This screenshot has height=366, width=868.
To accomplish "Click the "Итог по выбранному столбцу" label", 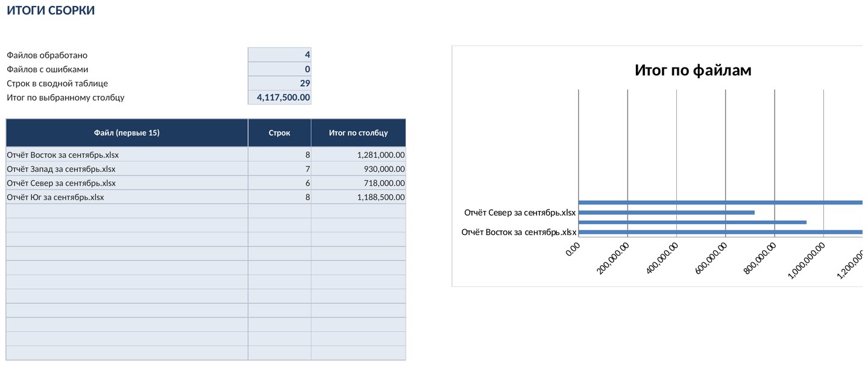I will point(66,98).
